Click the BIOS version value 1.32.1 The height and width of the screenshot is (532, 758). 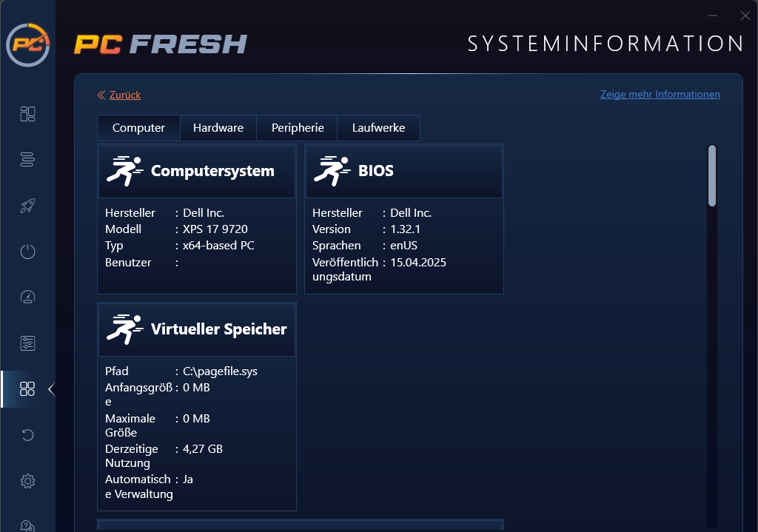[x=405, y=229]
